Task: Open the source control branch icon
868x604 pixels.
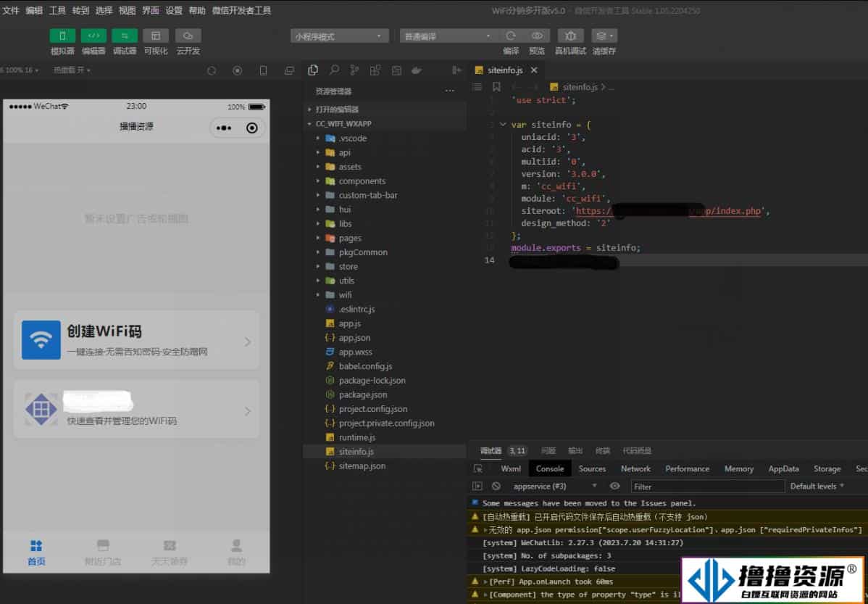Action: click(x=354, y=70)
